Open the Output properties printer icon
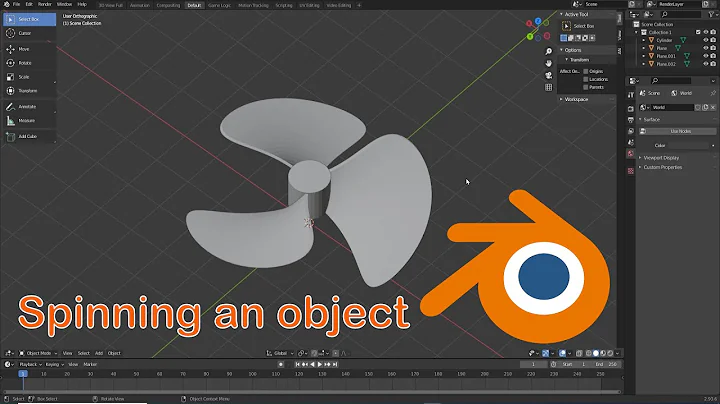 click(630, 120)
